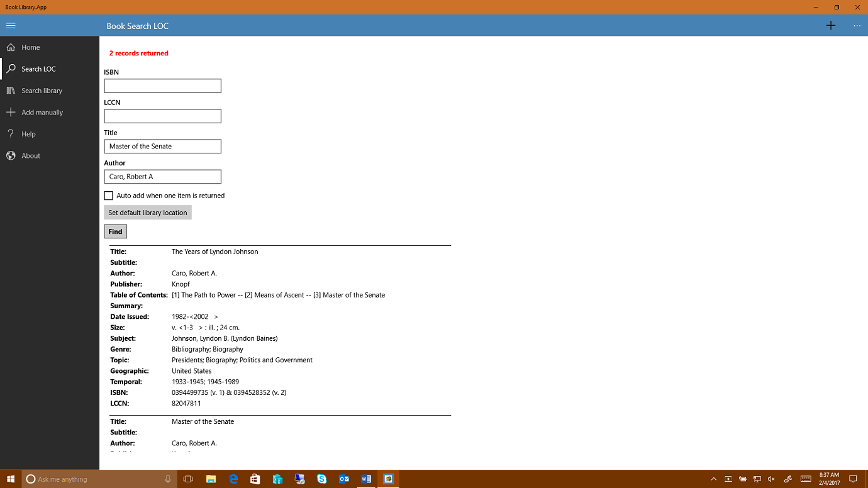The height and width of the screenshot is (488, 868).
Task: Select Search LOC in the sidebar
Action: click(50, 69)
